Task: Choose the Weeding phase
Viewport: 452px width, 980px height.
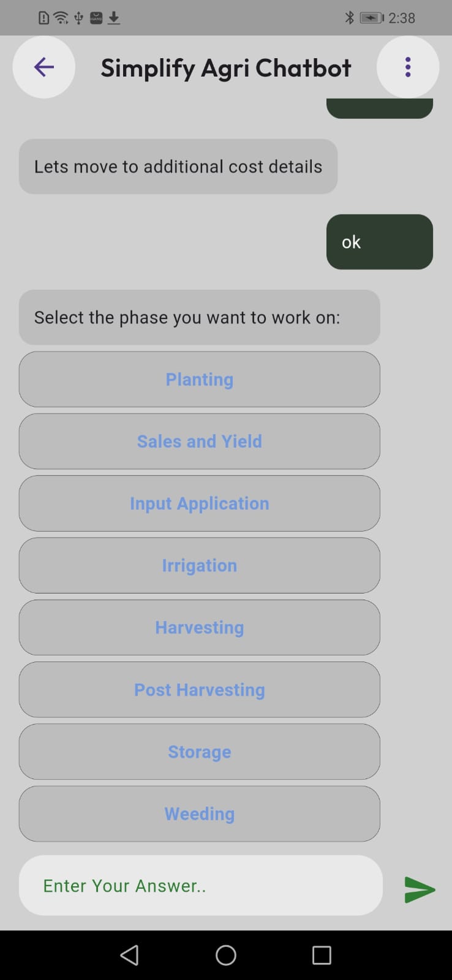Action: pos(200,813)
